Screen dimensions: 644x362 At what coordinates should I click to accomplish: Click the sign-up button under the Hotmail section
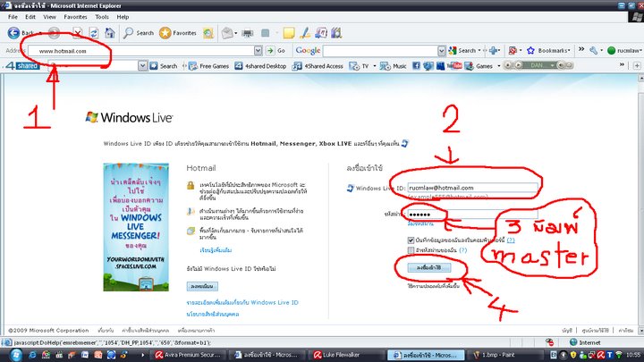point(202,286)
